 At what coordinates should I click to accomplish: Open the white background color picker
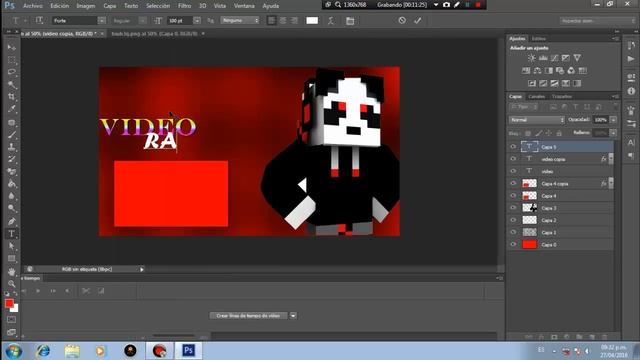pos(15,309)
